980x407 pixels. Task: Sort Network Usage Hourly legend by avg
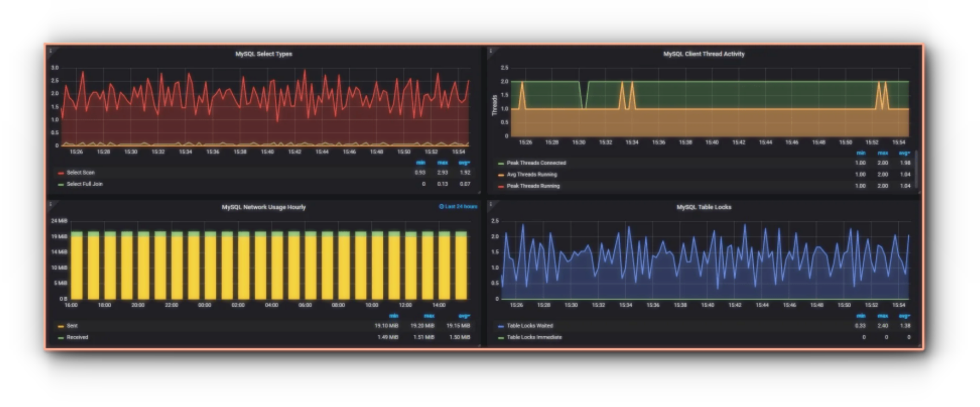click(x=464, y=316)
